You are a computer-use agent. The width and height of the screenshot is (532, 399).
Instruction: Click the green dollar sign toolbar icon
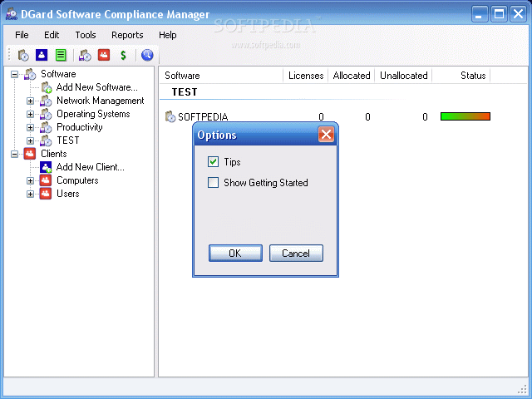[x=123, y=55]
